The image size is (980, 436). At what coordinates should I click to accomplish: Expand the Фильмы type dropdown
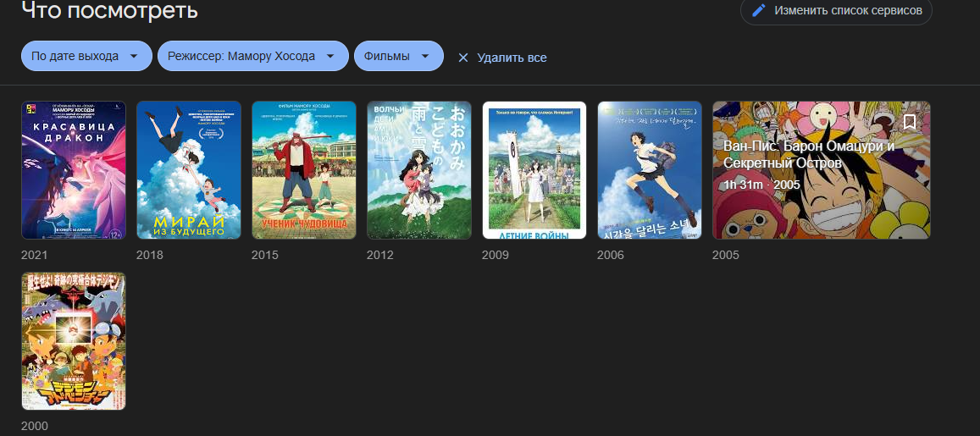coord(399,56)
